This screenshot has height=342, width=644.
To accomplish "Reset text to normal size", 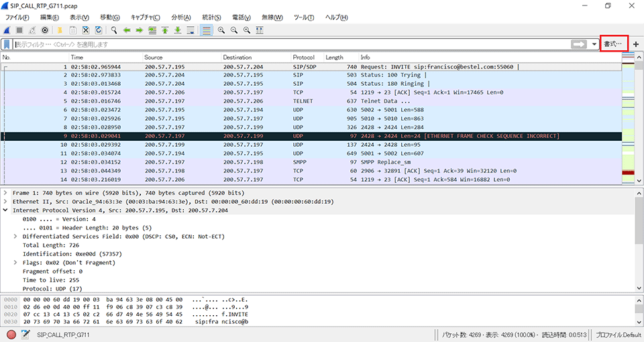I will coord(246,30).
